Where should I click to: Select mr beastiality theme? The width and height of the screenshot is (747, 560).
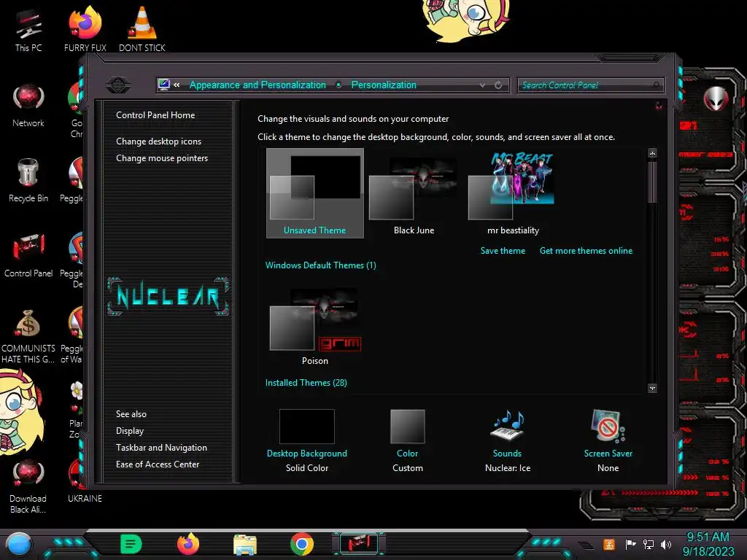[x=513, y=192]
